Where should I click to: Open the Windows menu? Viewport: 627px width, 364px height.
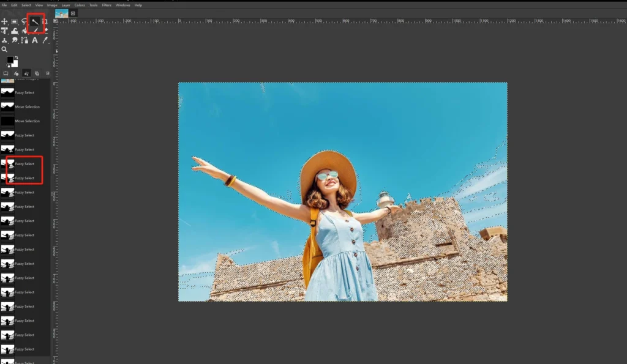click(x=122, y=5)
